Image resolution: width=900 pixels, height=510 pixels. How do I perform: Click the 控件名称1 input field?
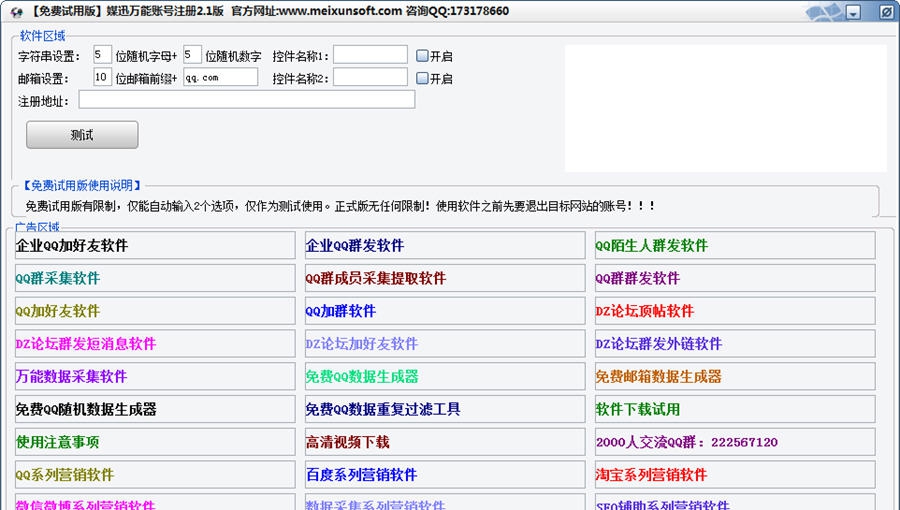[370, 54]
